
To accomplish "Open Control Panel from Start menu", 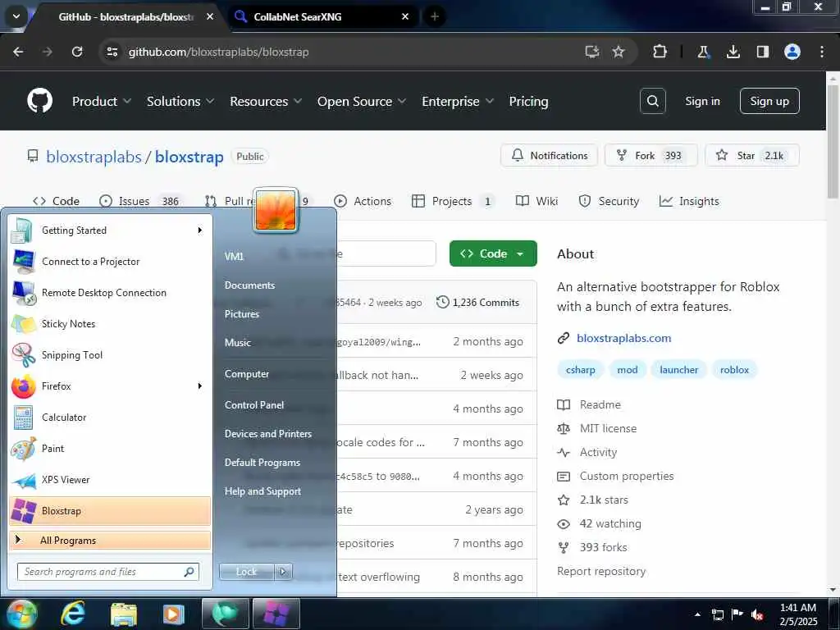I will pyautogui.click(x=254, y=405).
